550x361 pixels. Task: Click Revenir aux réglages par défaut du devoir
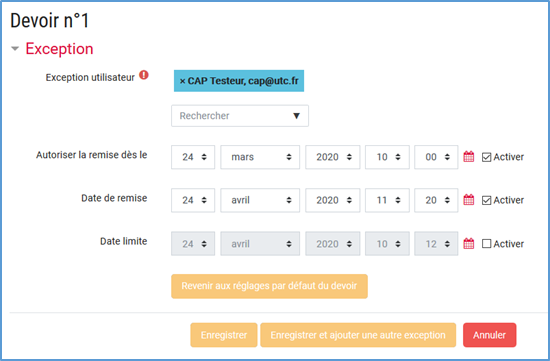pyautogui.click(x=269, y=286)
